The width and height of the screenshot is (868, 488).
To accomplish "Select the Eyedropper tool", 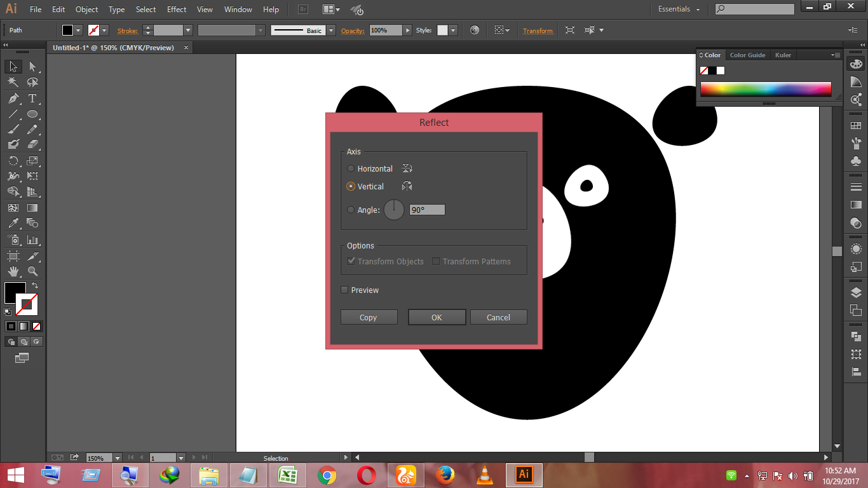I will (x=13, y=223).
